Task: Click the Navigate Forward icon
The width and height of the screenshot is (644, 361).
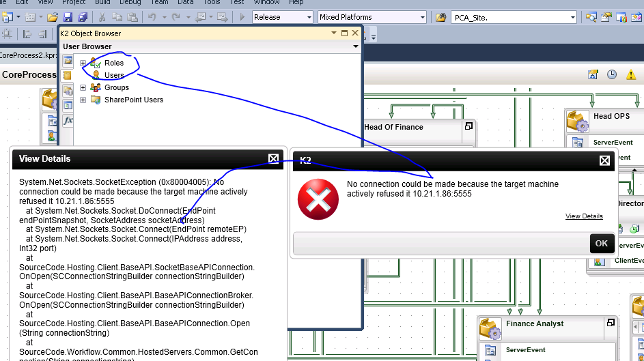Action: 222,17
